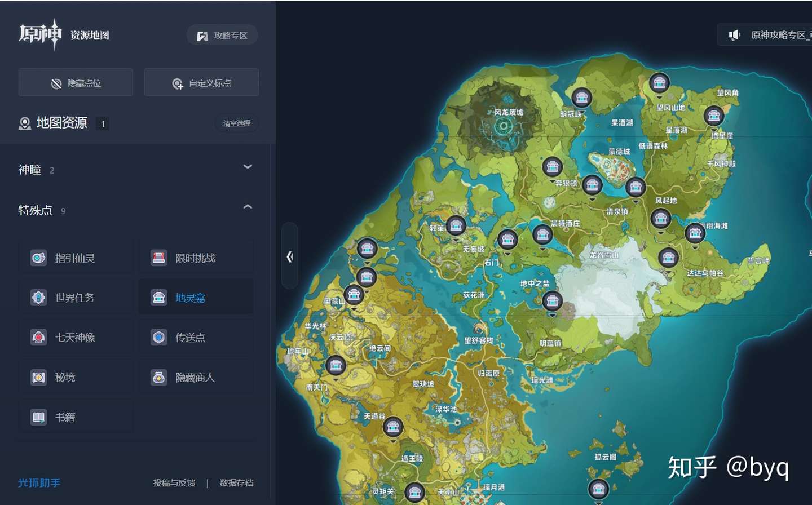Deselect the highlighted 地灵龛 category

point(196,298)
